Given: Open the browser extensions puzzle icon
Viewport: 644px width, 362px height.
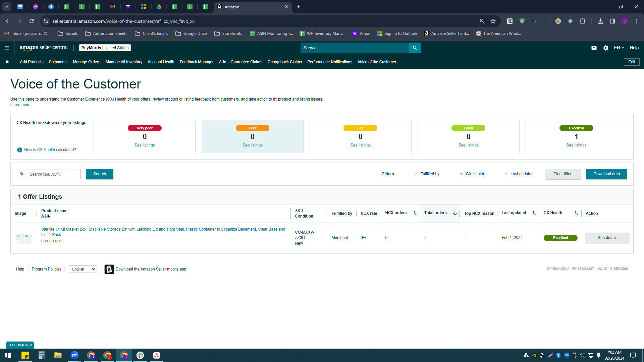Looking at the screenshot, I should [583, 21].
